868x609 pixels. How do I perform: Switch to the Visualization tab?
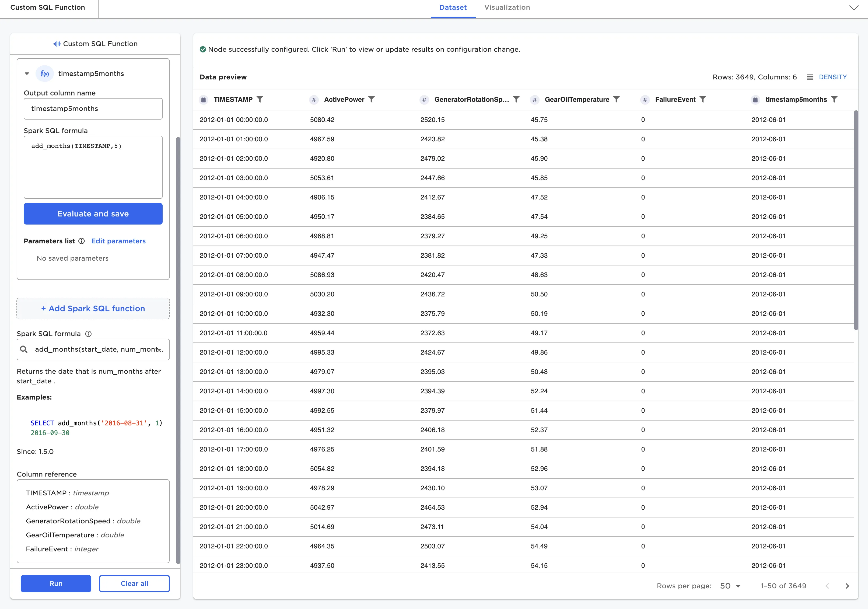507,8
